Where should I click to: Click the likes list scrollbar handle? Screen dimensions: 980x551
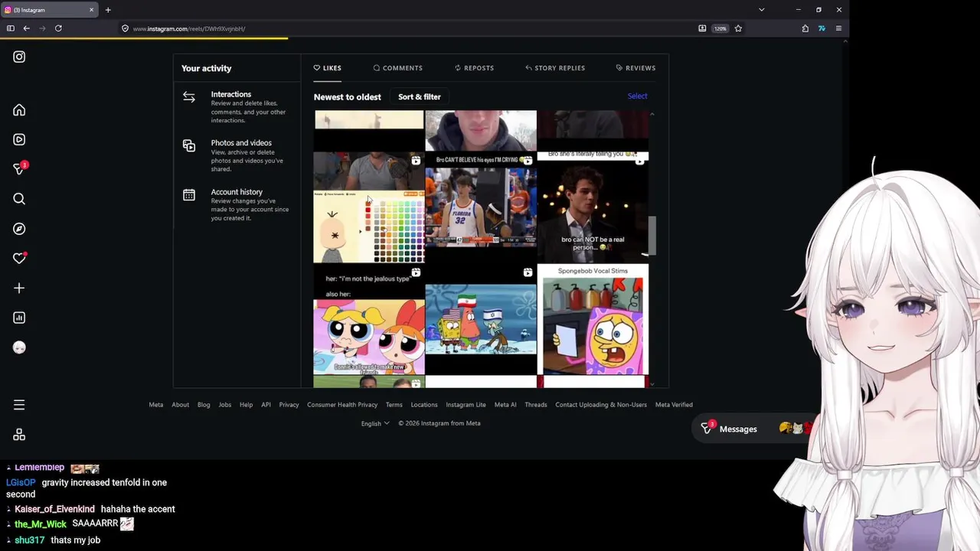[652, 236]
